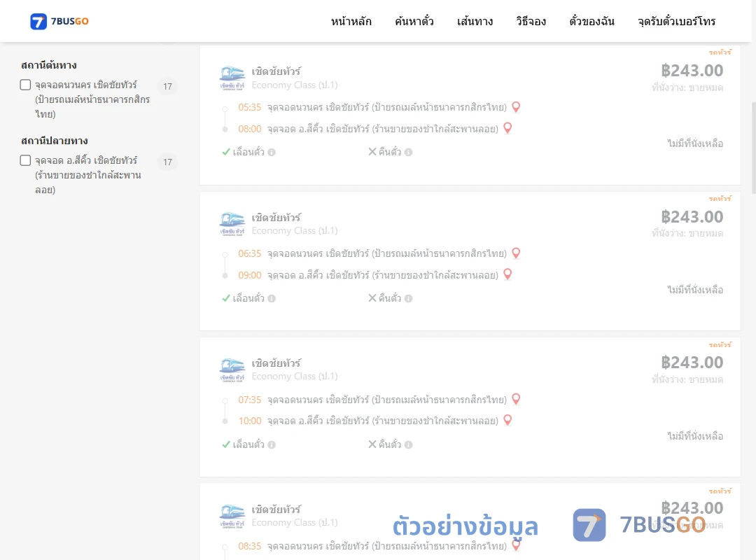Click the bus operator logo of 06:35 trip

point(232,224)
